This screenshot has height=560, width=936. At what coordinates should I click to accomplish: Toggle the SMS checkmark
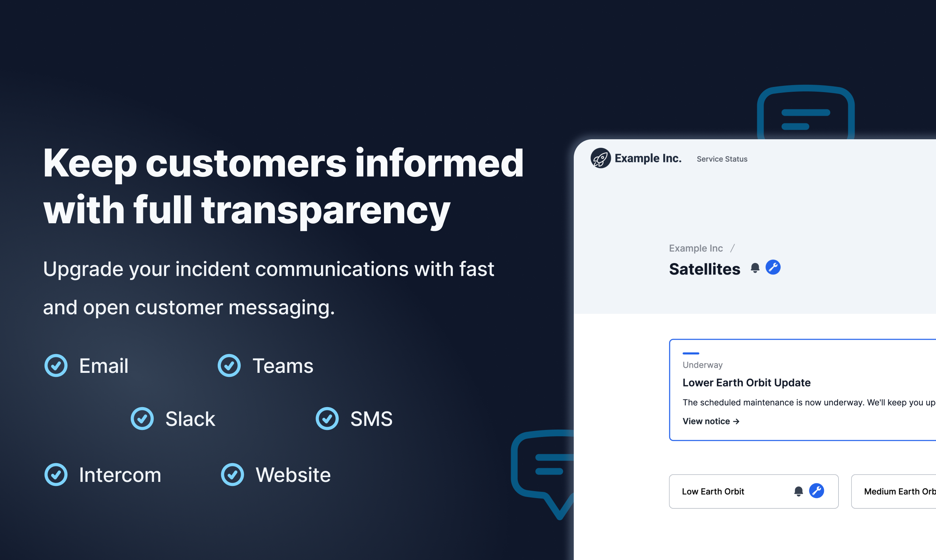click(327, 419)
